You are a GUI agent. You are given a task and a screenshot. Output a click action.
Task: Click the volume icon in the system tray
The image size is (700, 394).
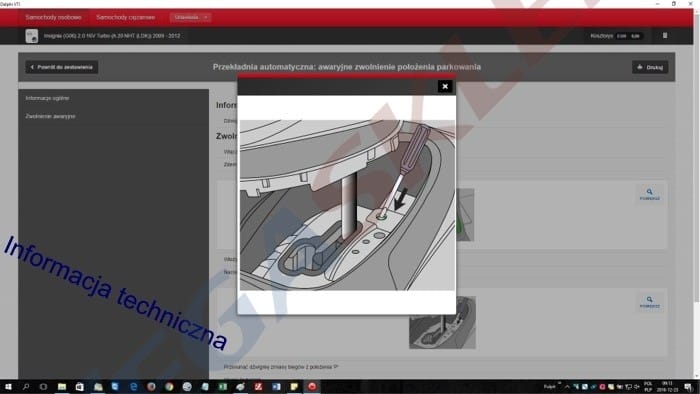[637, 387]
